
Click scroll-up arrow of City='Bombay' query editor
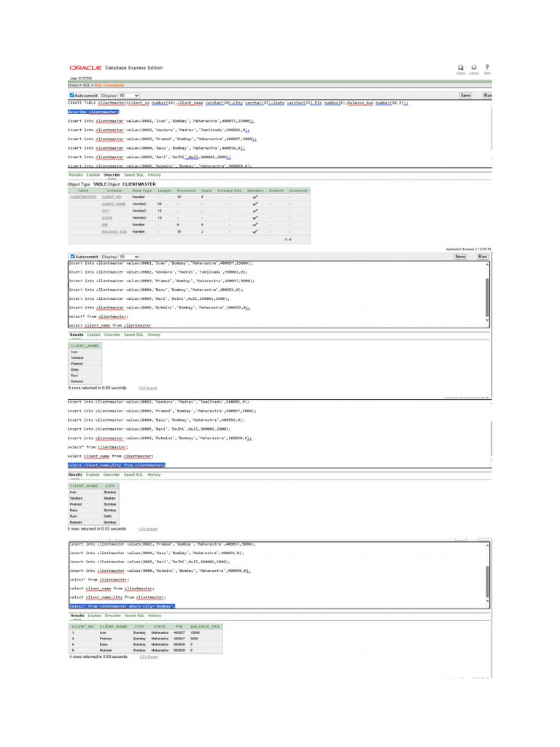486,545
